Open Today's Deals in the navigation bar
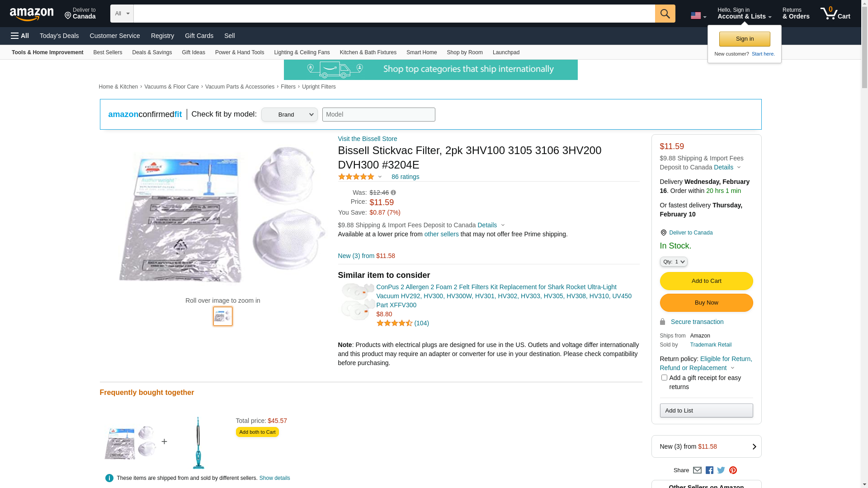 [59, 36]
